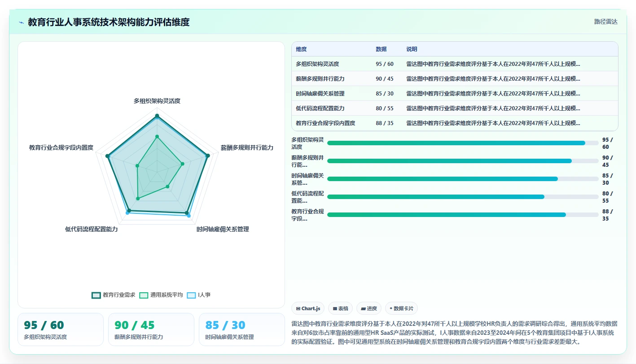The height and width of the screenshot is (364, 636).
Task: Click the 90 / 45 table cell
Action: pyautogui.click(x=385, y=79)
